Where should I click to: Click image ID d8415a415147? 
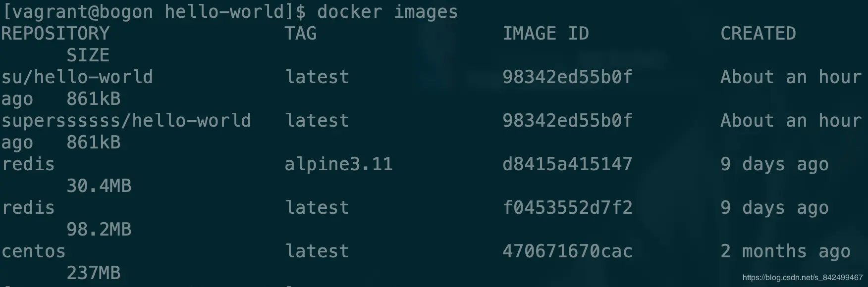567,164
